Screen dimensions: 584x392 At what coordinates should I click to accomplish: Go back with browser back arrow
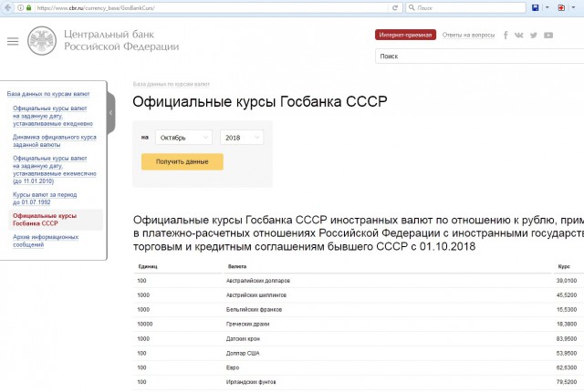(7, 7)
